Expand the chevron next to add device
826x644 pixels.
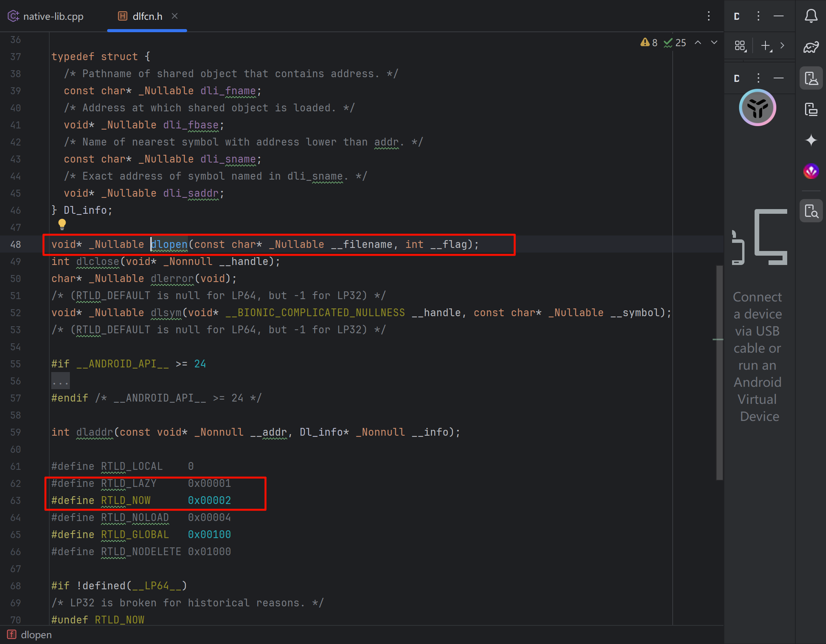pos(782,46)
